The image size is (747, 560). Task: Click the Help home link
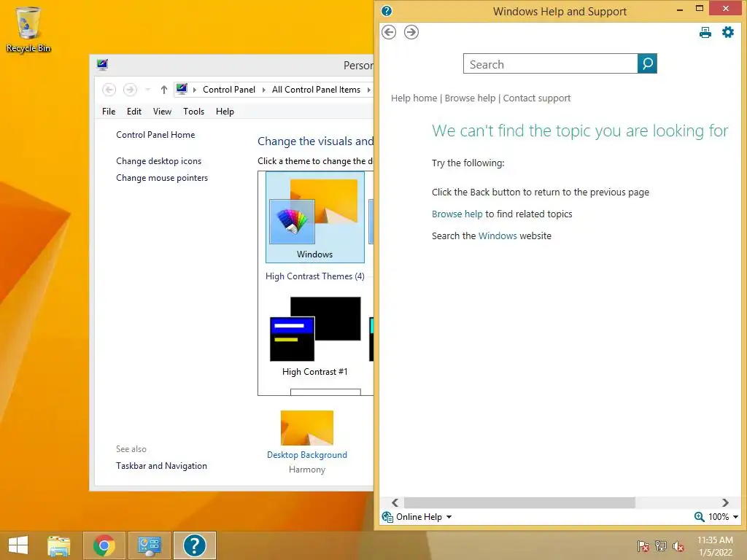pos(414,98)
